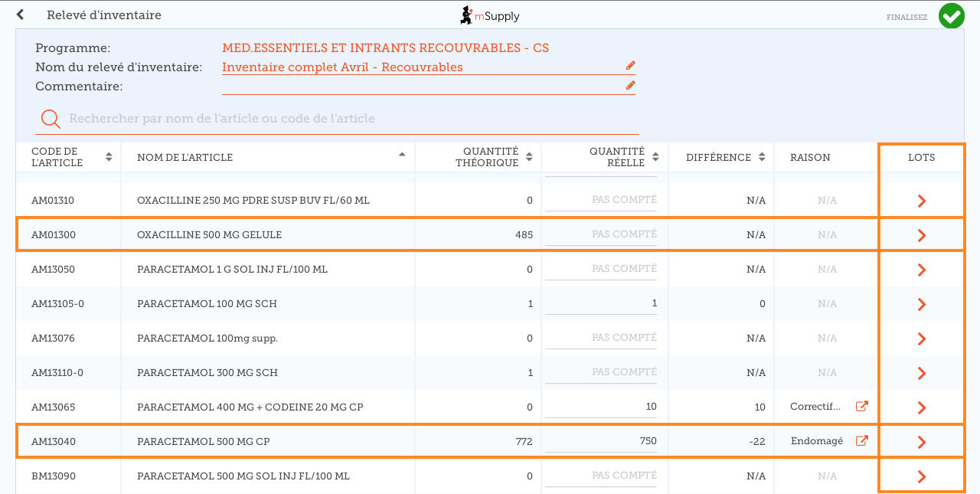
Task: Sort by Nom de l'article column
Action: click(x=402, y=155)
